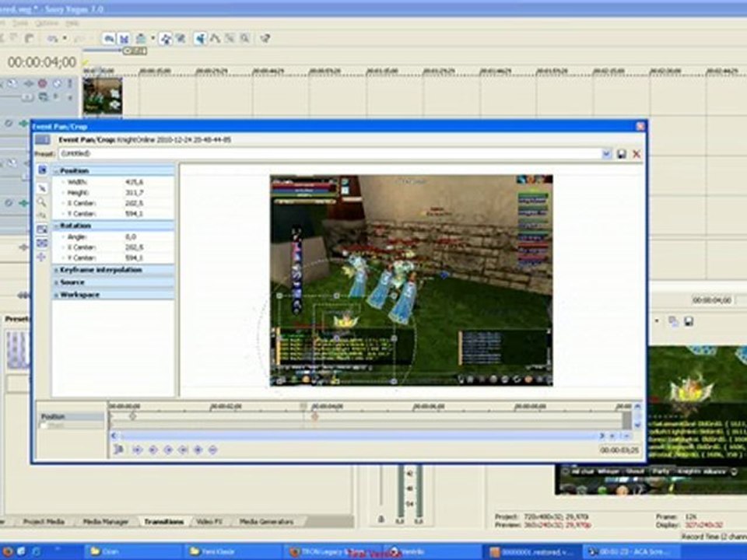Click the Y Center value under Rotation
Viewport: 747px width, 560px height.
(x=135, y=257)
